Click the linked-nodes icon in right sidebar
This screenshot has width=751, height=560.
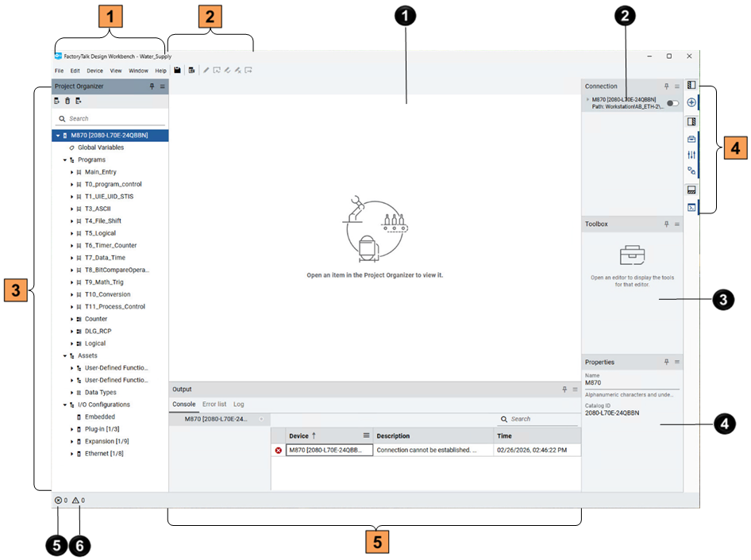coord(691,171)
